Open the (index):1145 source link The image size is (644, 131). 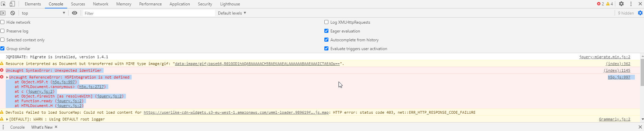[617, 70]
